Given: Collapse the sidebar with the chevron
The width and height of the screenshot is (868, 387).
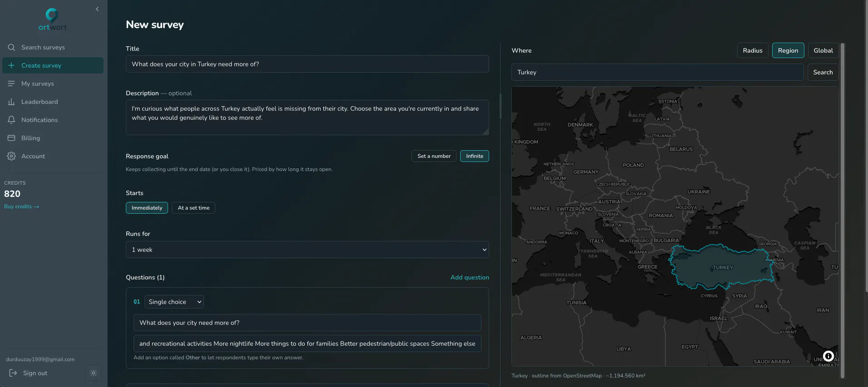Looking at the screenshot, I should coord(97,9).
